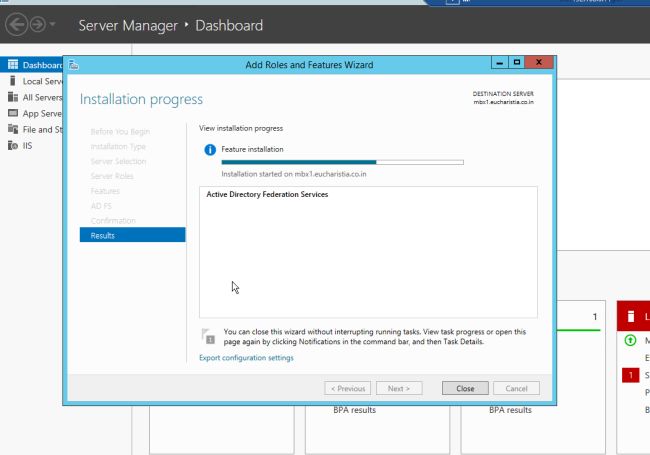The image size is (650, 455).
Task: Select the Results wizard step
Action: [x=133, y=235]
